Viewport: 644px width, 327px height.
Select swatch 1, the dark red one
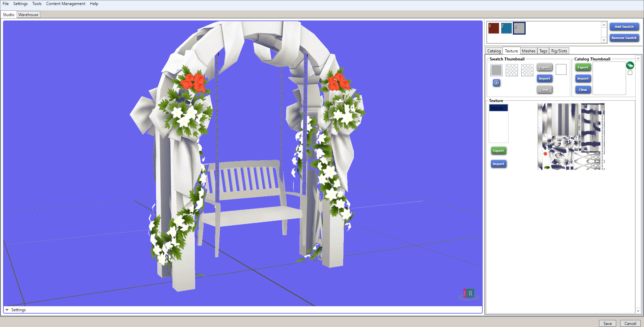(x=493, y=28)
